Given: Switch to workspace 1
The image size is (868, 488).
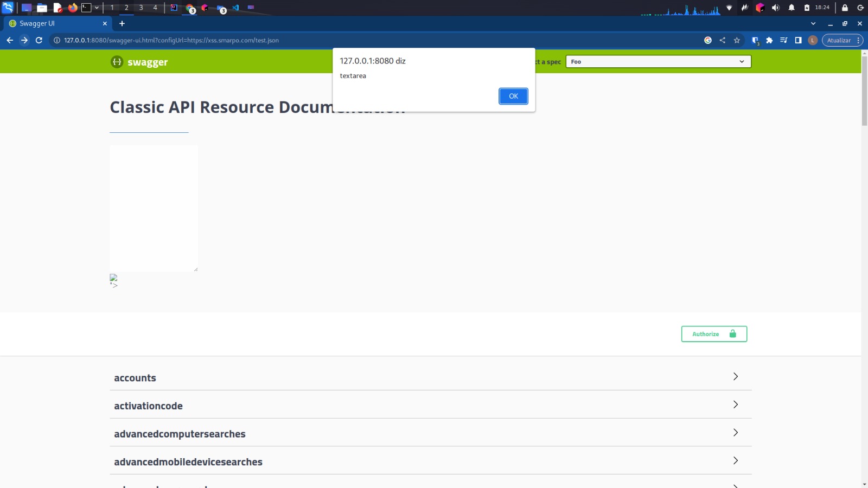Looking at the screenshot, I should pos(112,8).
